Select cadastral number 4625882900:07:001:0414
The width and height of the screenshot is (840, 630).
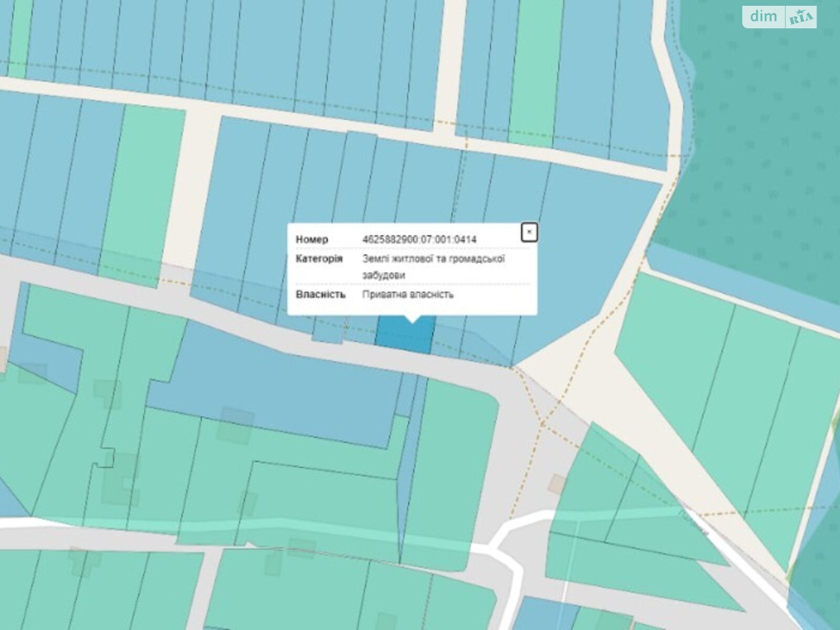[x=419, y=239]
